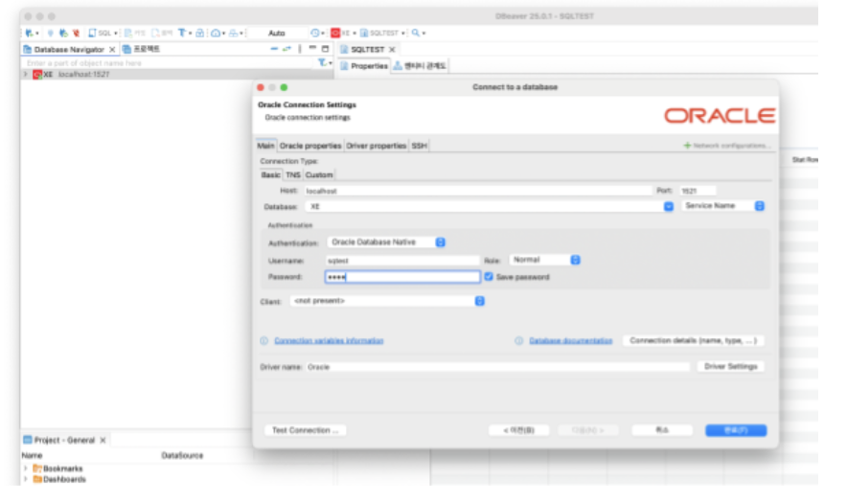Click the Driver Settings button
847x504 pixels.
point(730,367)
